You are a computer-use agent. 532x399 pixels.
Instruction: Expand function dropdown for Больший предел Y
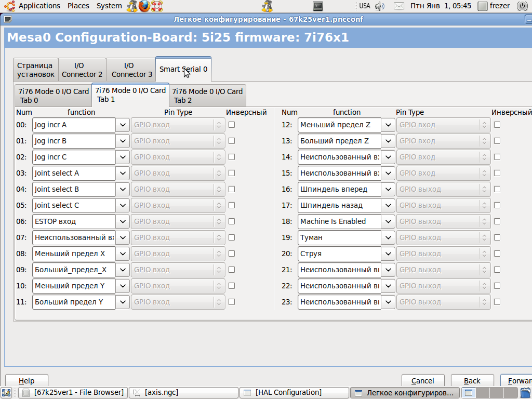123,302
